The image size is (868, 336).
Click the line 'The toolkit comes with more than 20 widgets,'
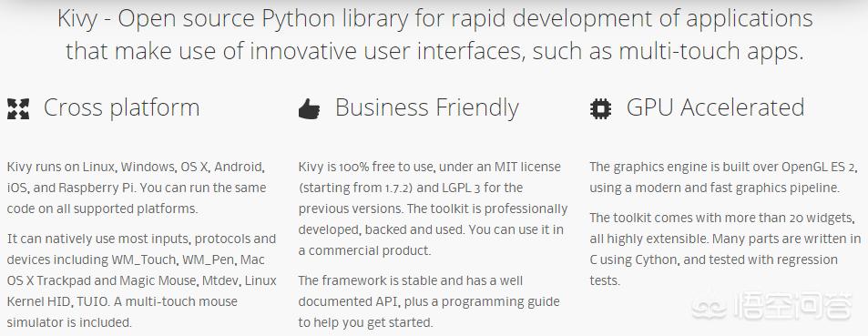pos(722,219)
